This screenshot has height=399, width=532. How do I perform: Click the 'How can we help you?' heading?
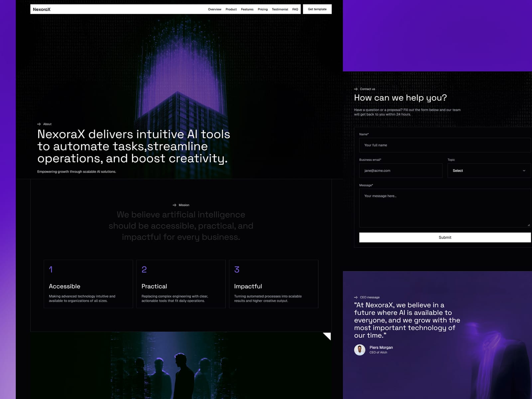tap(400, 98)
